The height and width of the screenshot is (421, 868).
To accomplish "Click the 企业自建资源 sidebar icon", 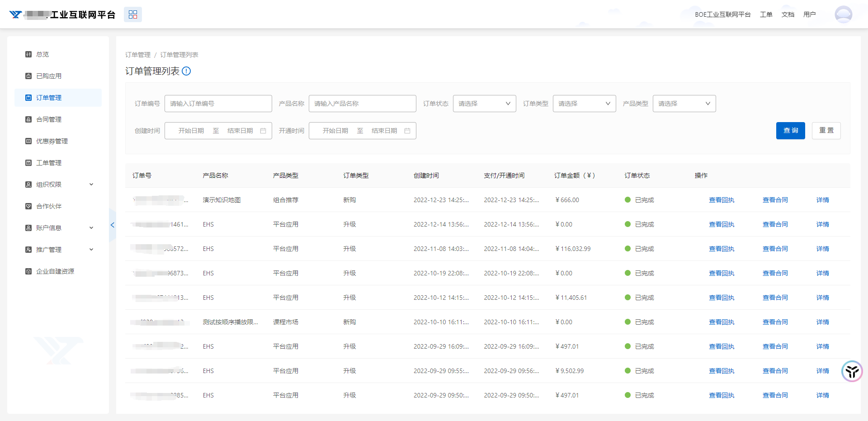I will click(28, 271).
